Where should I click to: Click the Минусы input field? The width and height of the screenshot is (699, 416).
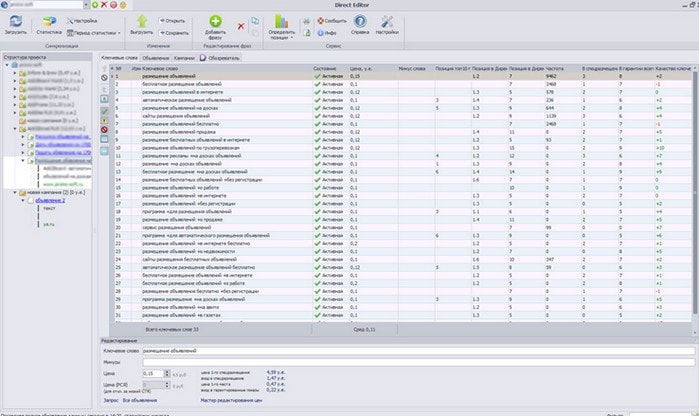[400, 362]
